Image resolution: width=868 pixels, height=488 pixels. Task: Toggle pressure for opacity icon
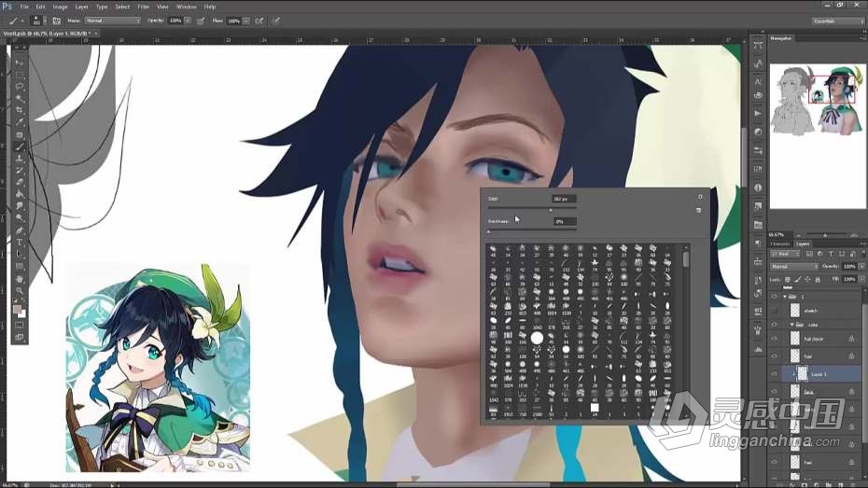click(201, 21)
